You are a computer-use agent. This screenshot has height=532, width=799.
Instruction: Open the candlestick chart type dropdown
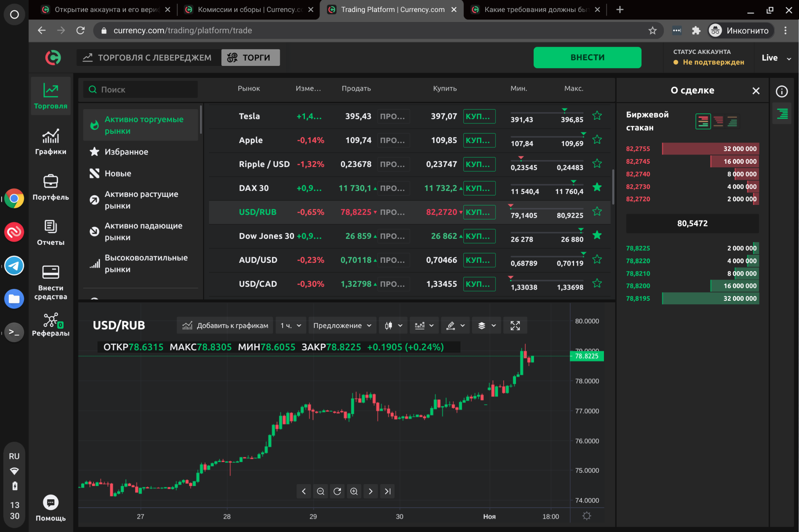[x=393, y=326]
